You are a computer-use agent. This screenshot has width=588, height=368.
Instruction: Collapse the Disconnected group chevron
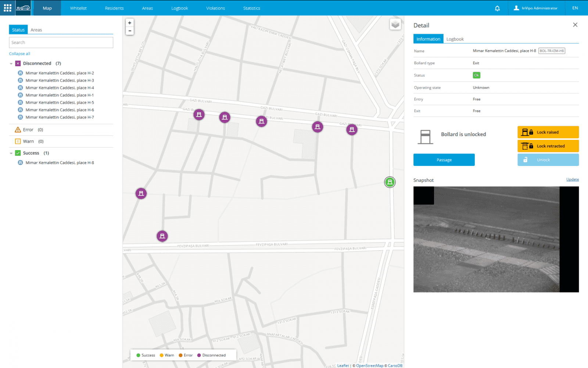coord(11,63)
